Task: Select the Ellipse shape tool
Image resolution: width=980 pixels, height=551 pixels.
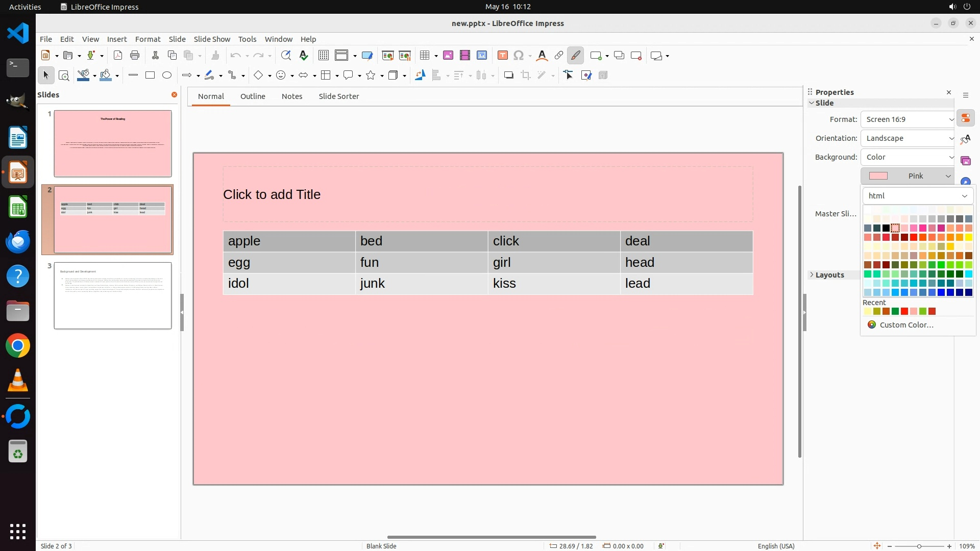Action: click(x=167, y=76)
